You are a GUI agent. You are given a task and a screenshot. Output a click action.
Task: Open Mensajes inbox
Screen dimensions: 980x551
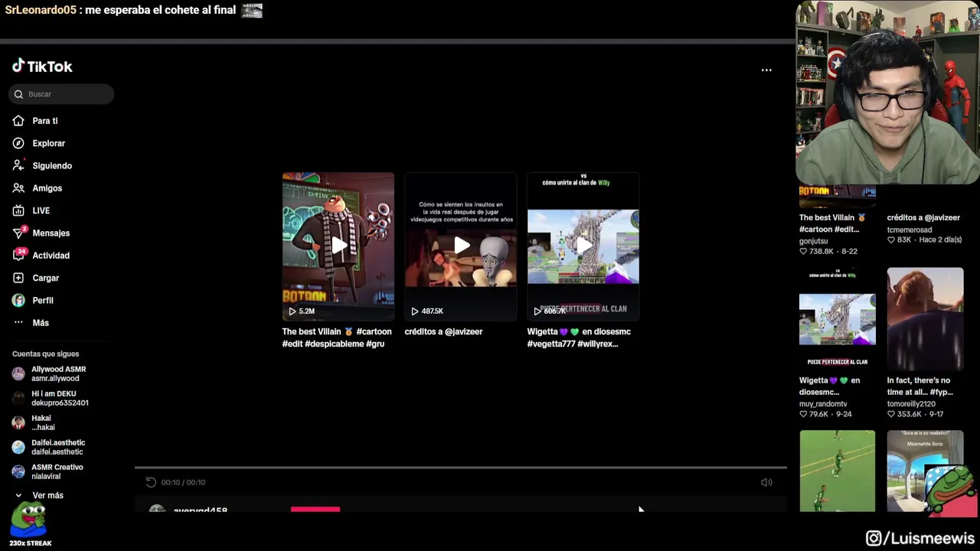coord(51,233)
